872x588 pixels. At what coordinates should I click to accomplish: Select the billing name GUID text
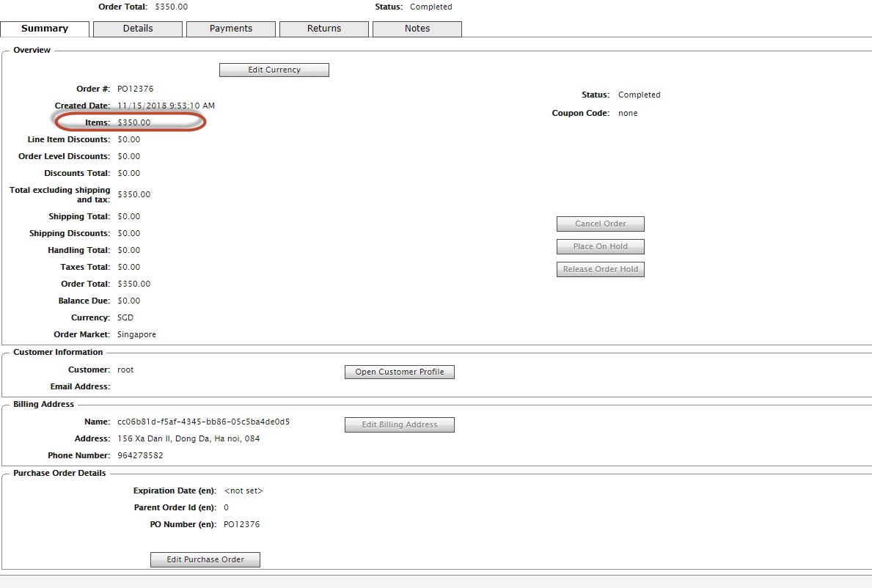point(203,422)
